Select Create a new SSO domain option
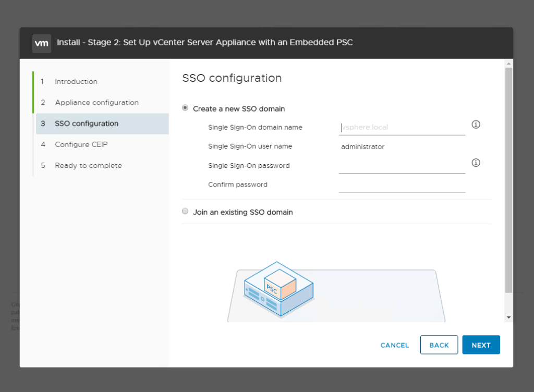This screenshot has height=392, width=534. (x=185, y=108)
